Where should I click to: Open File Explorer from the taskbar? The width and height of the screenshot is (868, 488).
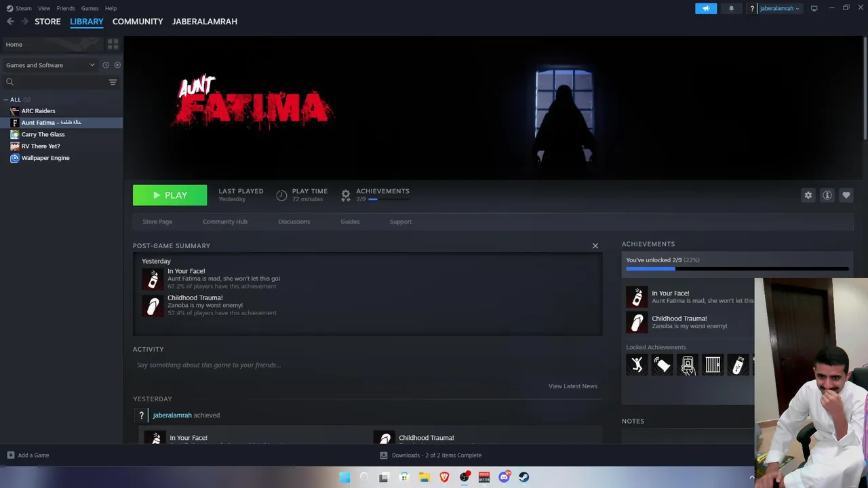[425, 477]
